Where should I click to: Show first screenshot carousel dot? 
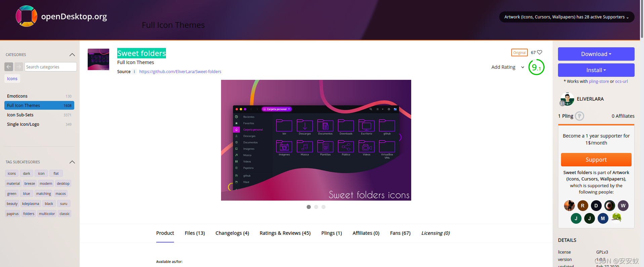point(309,207)
